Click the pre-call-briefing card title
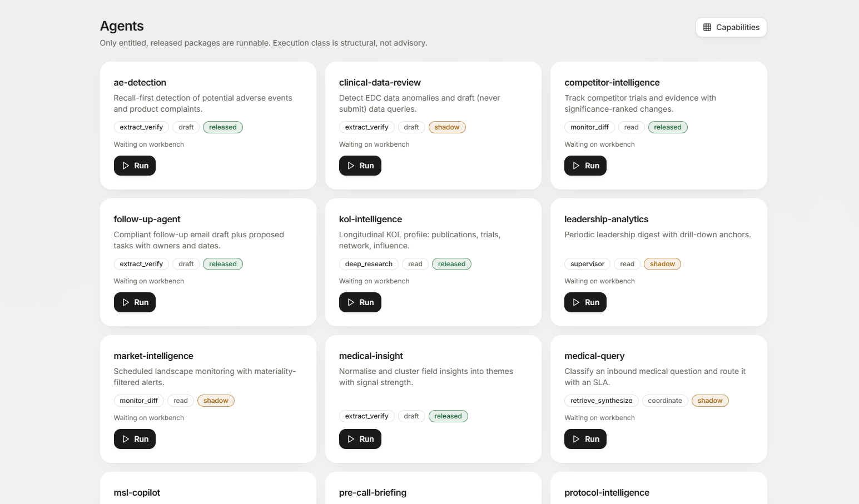The width and height of the screenshot is (859, 504). [x=373, y=492]
